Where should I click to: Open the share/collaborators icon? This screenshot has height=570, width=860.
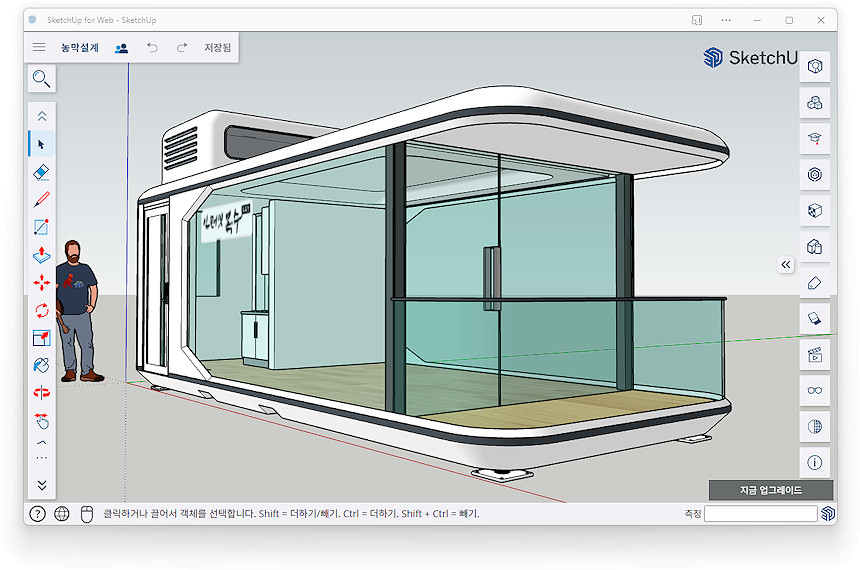pyautogui.click(x=121, y=48)
